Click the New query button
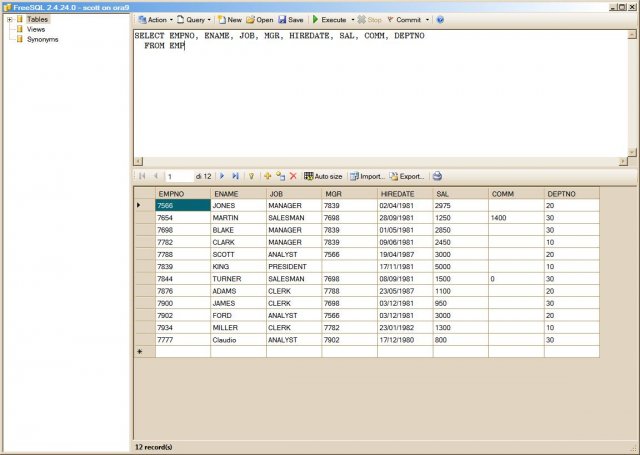 click(x=229, y=19)
